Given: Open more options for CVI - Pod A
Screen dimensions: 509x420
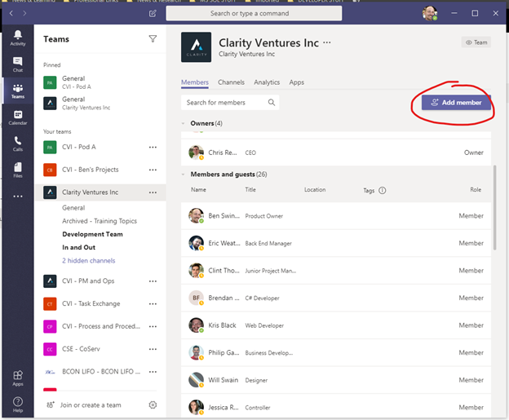Looking at the screenshot, I should [153, 147].
